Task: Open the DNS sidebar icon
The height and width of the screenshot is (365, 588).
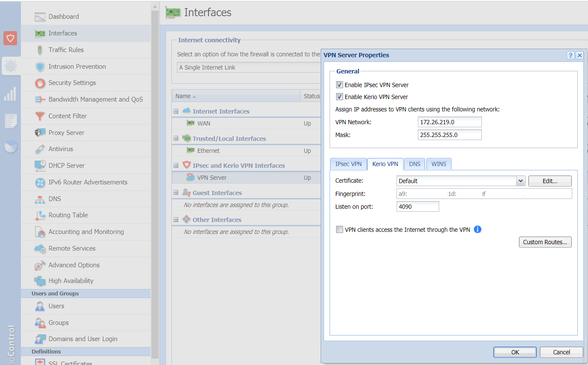Action: pos(40,199)
